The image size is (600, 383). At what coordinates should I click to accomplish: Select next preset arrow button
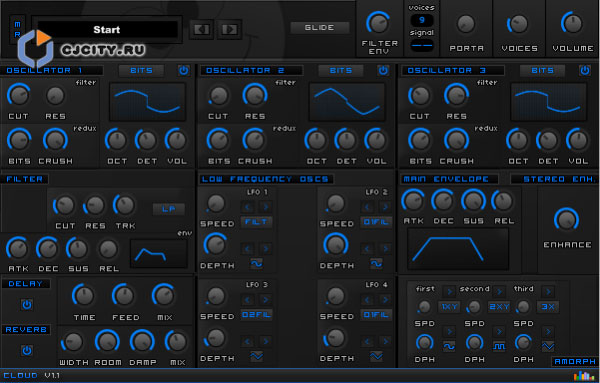[230, 29]
